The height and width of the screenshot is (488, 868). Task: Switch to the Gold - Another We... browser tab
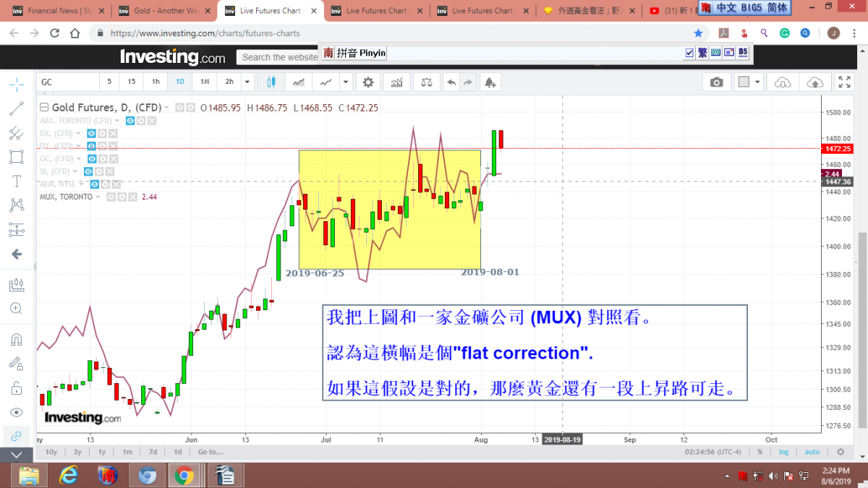[164, 11]
